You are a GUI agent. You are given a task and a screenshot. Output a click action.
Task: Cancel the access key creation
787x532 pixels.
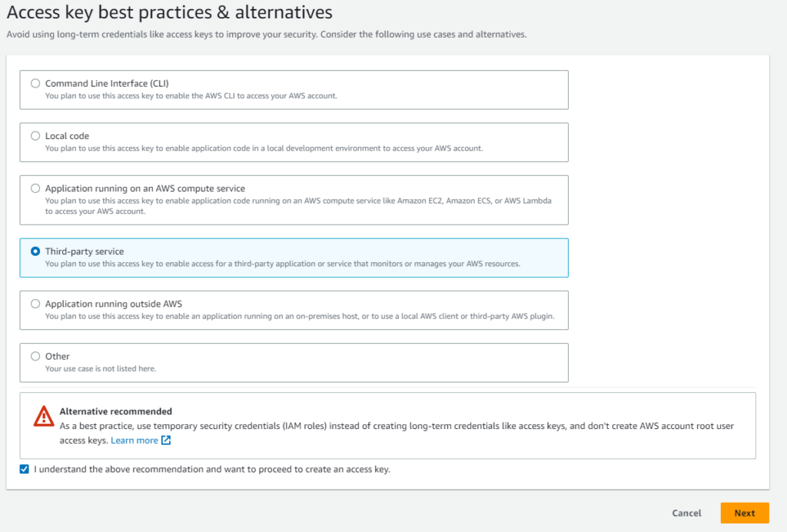(686, 513)
